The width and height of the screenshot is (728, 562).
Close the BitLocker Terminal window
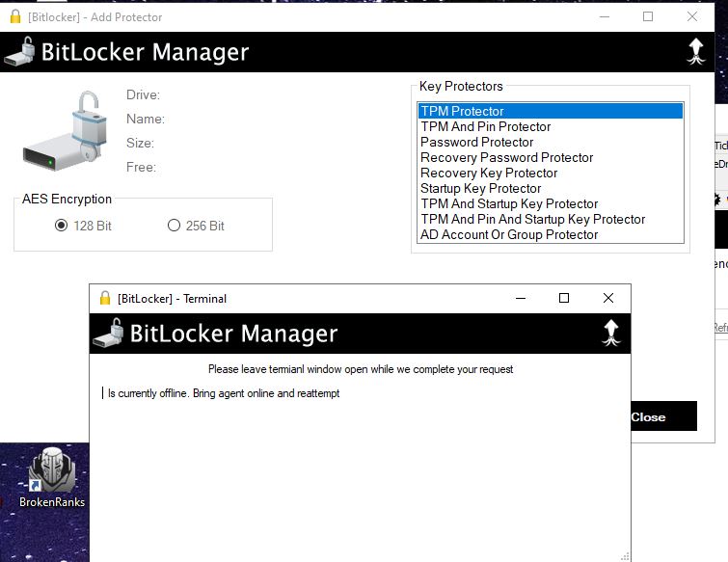coord(608,298)
